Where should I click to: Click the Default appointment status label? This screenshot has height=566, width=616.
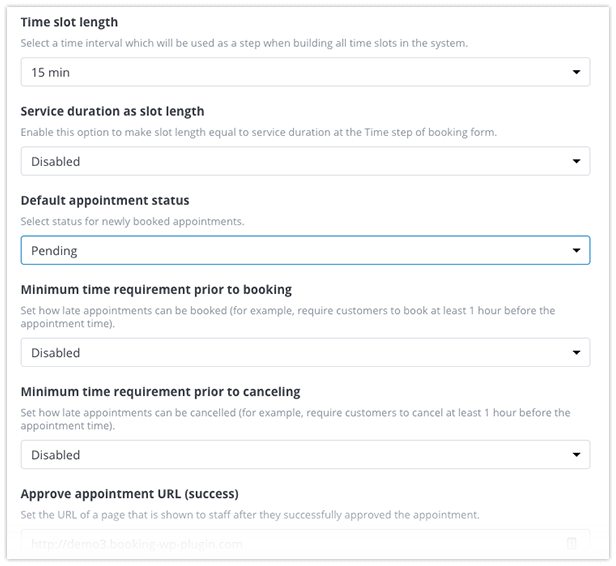pos(105,200)
